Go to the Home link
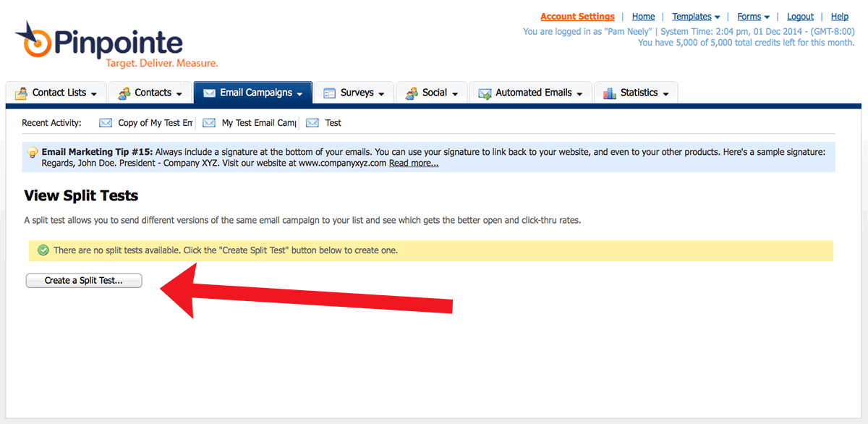The image size is (868, 424). pos(643,17)
